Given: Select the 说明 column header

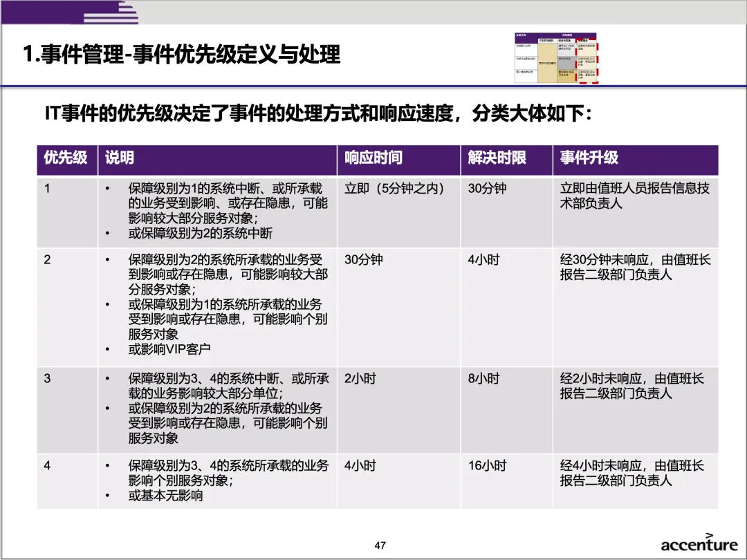Looking at the screenshot, I should (217, 160).
